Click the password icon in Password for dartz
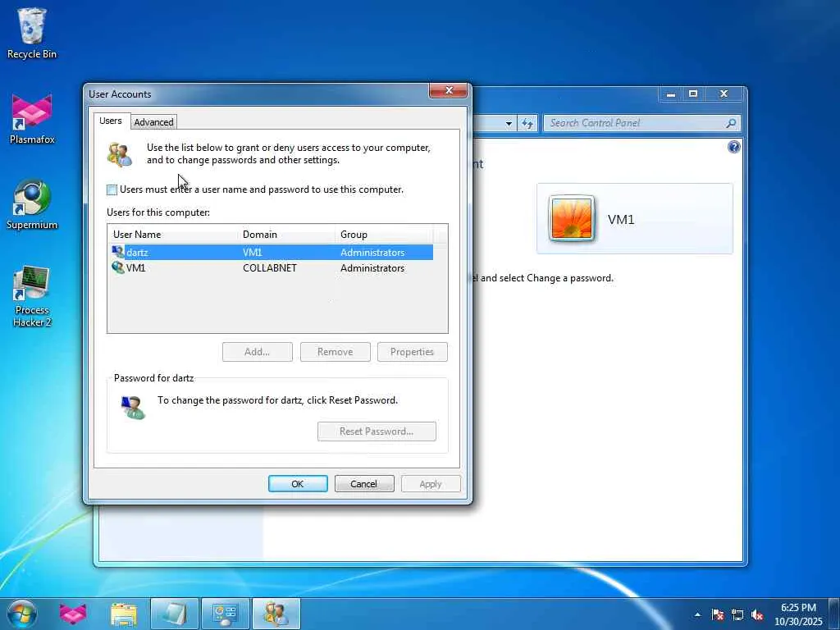This screenshot has width=840, height=630. (131, 407)
